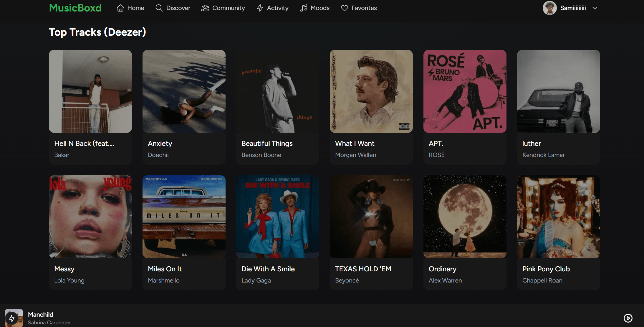Open the What I Want album cover
This screenshot has height=327, width=644.
[x=371, y=91]
